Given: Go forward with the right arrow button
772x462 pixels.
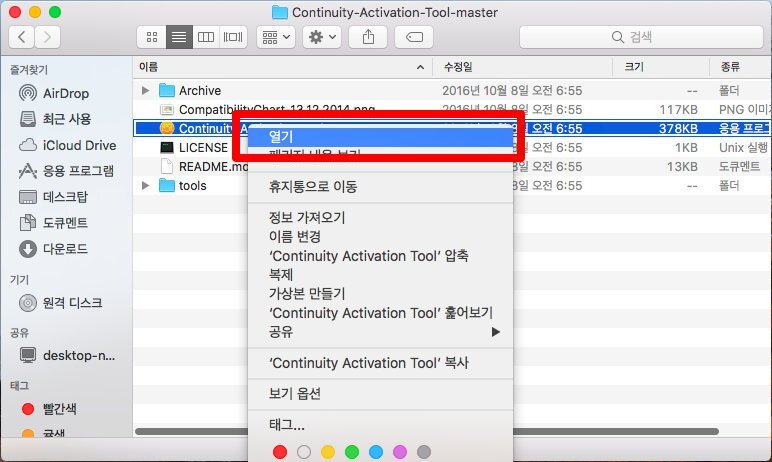Looking at the screenshot, I should (47, 37).
